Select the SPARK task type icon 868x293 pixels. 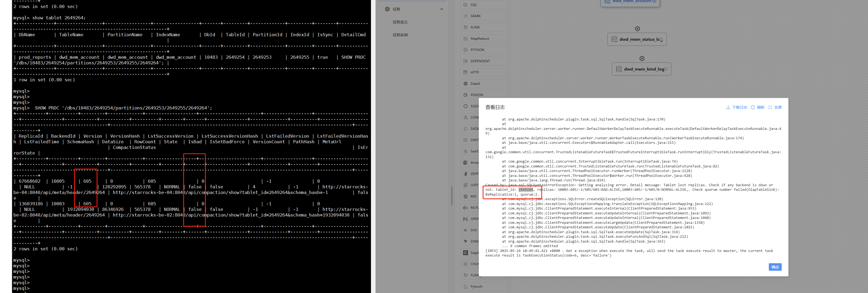pyautogui.click(x=466, y=16)
